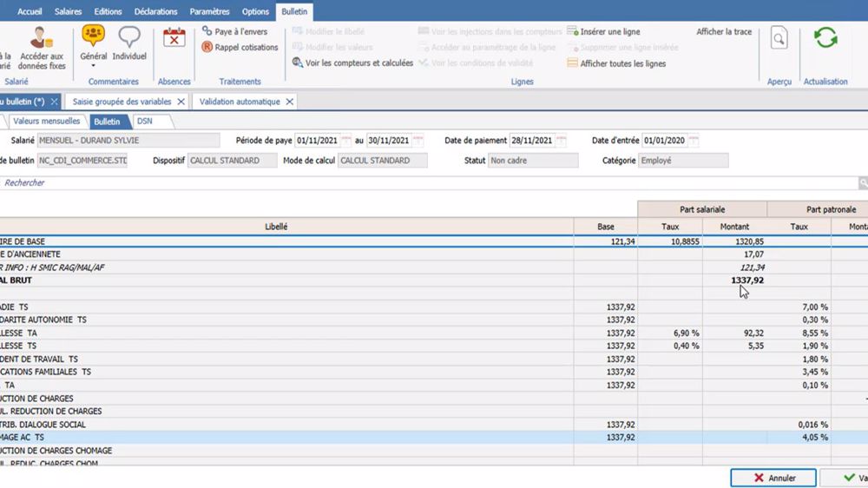Click the Individuel comment bubble icon
The width and height of the screenshot is (868, 488).
(129, 36)
